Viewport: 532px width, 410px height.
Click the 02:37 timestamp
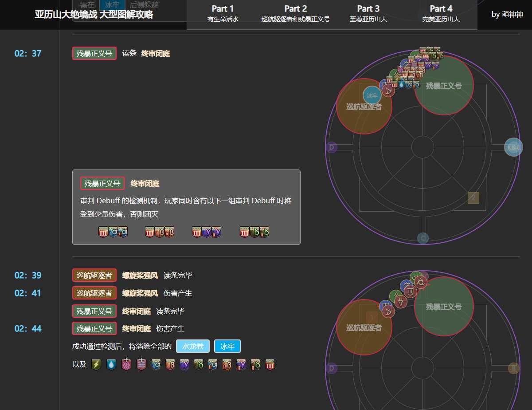pyautogui.click(x=28, y=53)
